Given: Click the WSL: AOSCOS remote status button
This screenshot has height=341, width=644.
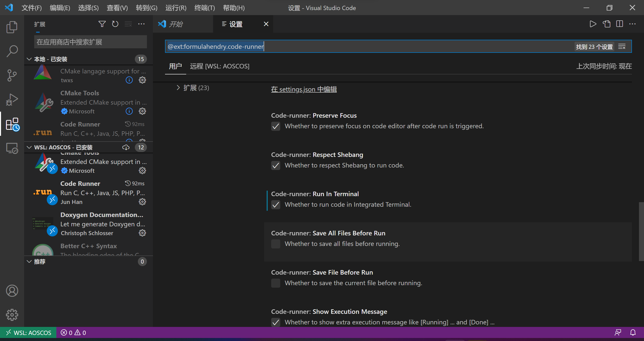Looking at the screenshot, I should (x=28, y=332).
